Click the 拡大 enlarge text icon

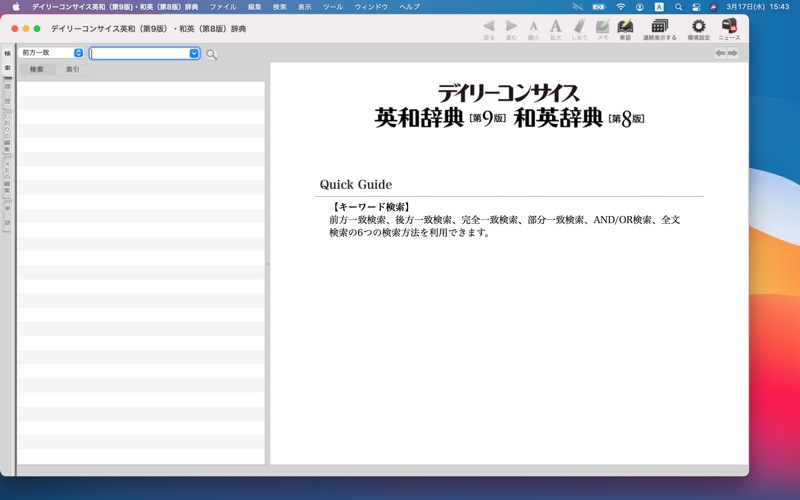pos(555,28)
